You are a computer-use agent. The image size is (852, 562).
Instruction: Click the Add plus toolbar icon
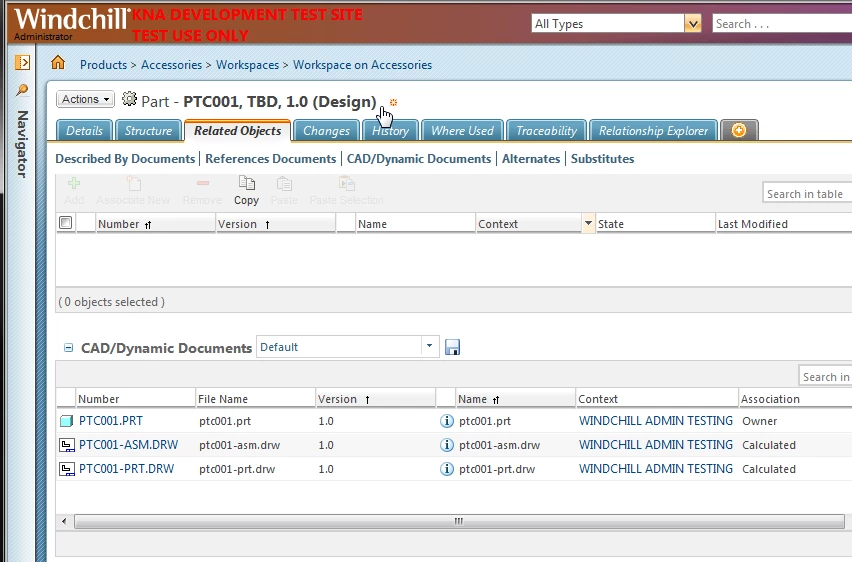click(x=74, y=183)
